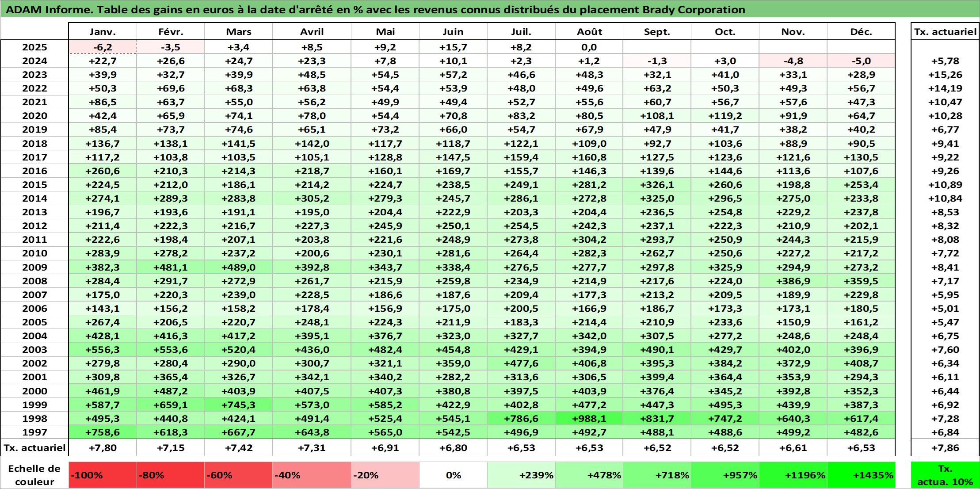Screen dimensions: 980x489
Task: Select the +6,91 May actuarial rate cell
Action: pyautogui.click(x=385, y=448)
